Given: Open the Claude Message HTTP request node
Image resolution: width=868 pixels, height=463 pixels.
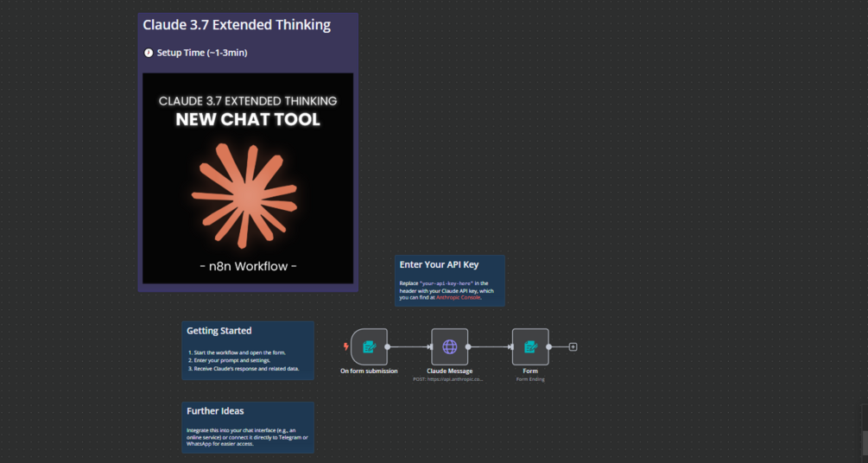Looking at the screenshot, I should (x=449, y=346).
